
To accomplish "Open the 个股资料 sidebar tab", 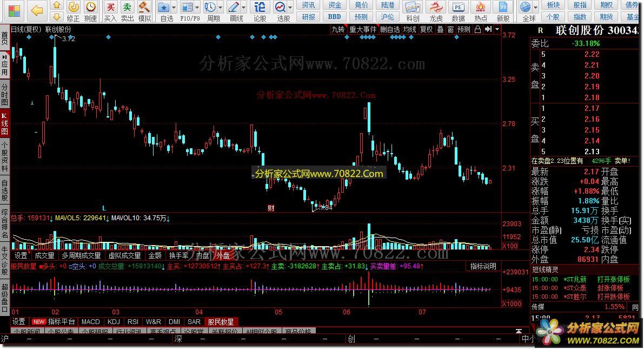I will [x=4, y=156].
